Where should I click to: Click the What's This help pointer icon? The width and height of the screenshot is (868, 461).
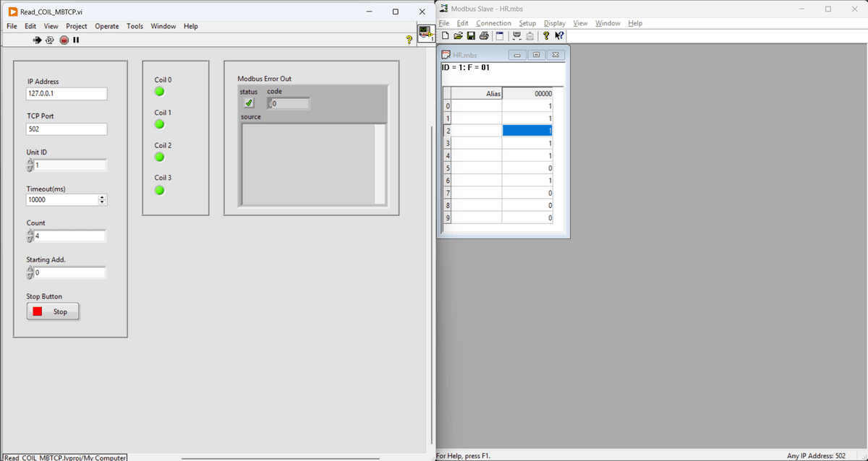[x=559, y=36]
